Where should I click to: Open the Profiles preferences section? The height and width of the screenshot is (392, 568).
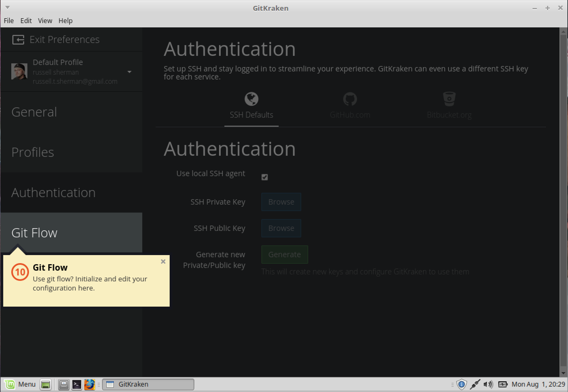click(71, 152)
